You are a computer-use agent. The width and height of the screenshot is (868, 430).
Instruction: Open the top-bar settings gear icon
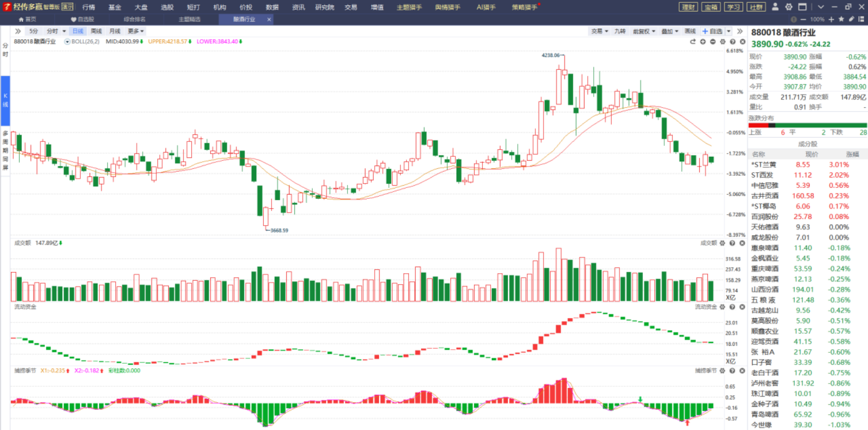click(x=788, y=7)
